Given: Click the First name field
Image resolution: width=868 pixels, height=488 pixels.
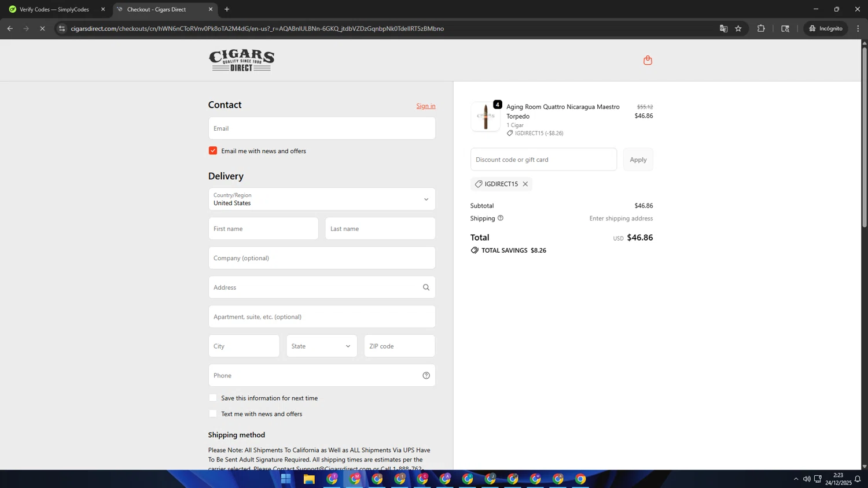Looking at the screenshot, I should tap(263, 228).
